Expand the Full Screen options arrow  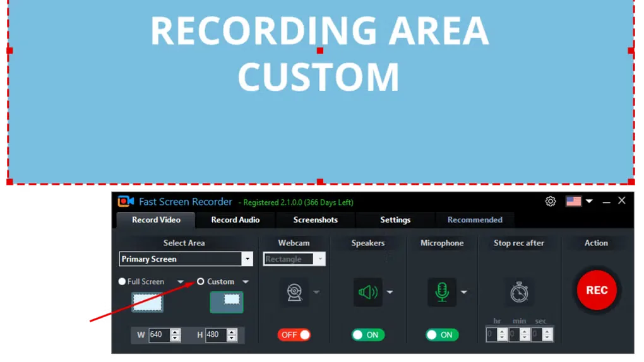[x=181, y=282]
